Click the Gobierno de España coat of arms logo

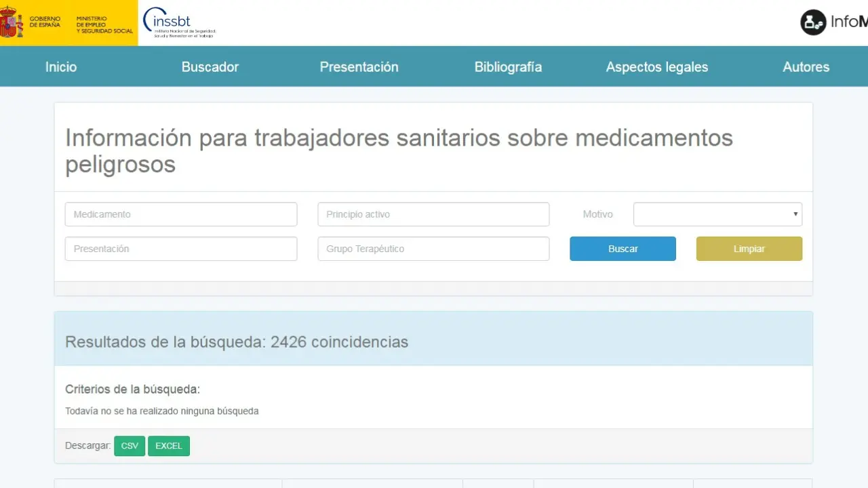point(12,22)
